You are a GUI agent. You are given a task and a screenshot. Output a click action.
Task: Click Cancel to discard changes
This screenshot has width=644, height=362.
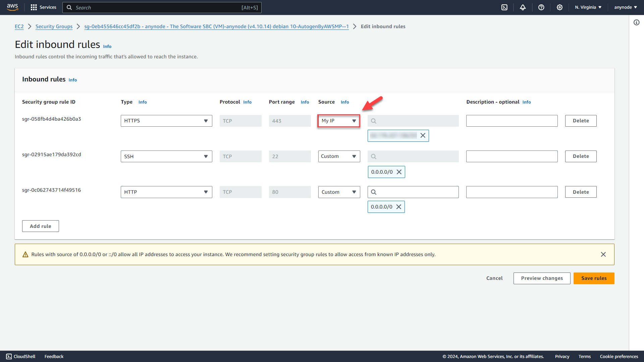(x=494, y=278)
